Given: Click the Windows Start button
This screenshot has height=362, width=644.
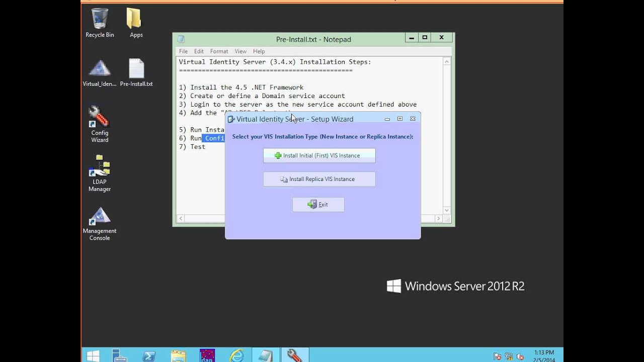Looking at the screenshot, I should (x=93, y=355).
